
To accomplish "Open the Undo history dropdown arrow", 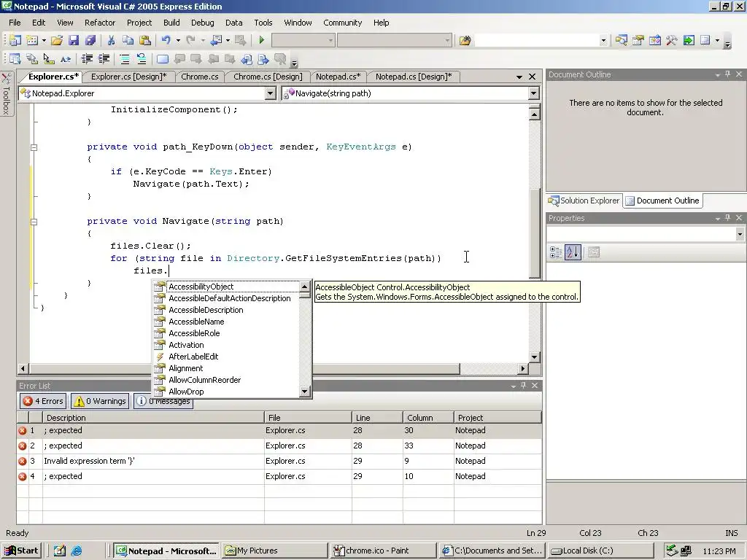I will click(178, 41).
